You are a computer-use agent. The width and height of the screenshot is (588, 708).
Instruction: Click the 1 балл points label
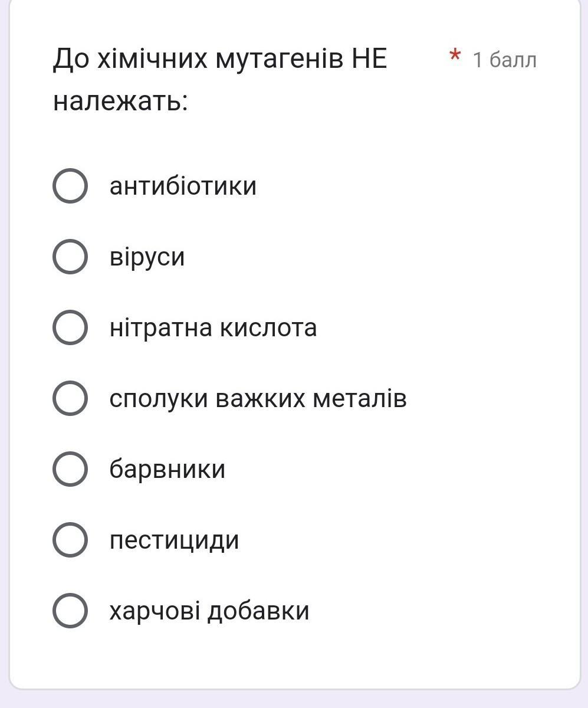(505, 60)
